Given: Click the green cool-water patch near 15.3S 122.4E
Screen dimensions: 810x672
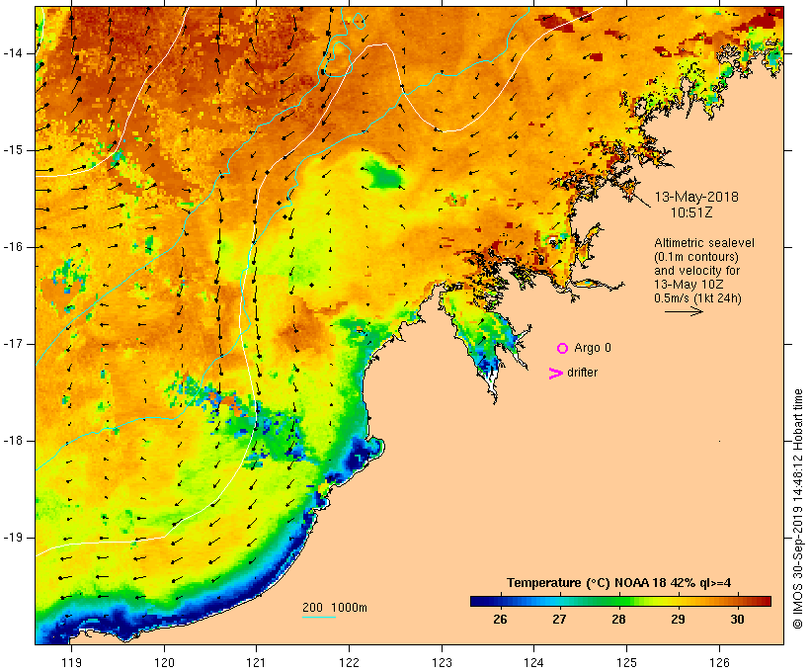Looking at the screenshot, I should coord(384,175).
